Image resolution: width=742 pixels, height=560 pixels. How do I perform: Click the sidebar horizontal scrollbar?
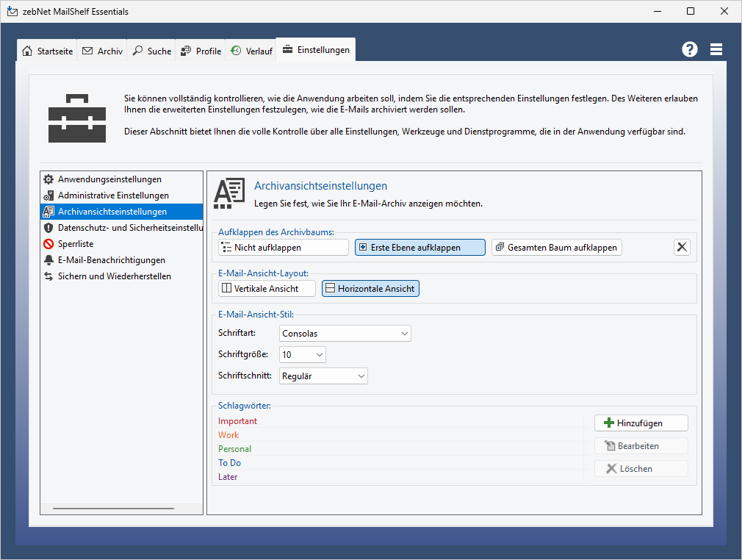click(113, 508)
